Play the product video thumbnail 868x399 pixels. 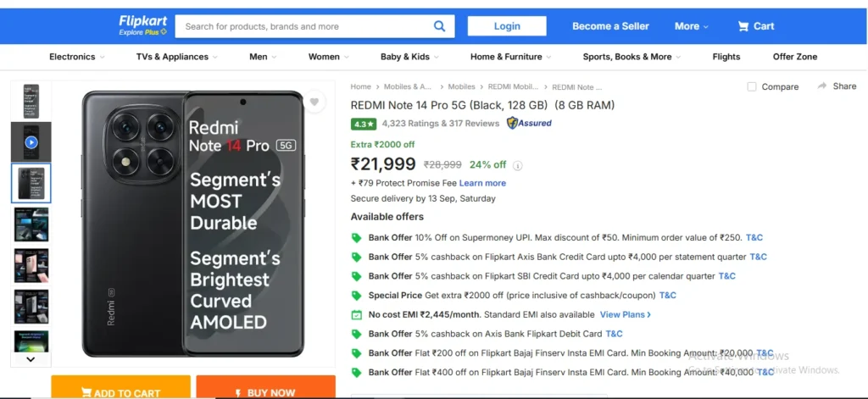(31, 142)
